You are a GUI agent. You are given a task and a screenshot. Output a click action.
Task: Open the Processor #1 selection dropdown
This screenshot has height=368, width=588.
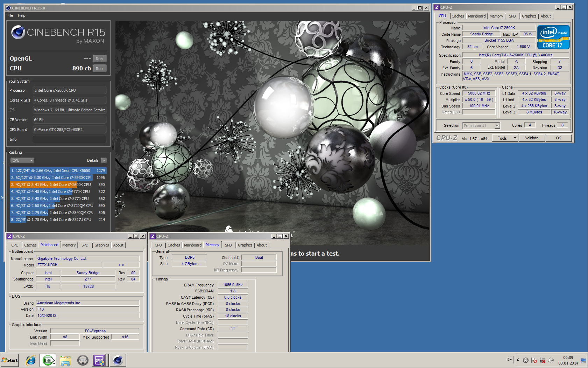[x=481, y=126]
